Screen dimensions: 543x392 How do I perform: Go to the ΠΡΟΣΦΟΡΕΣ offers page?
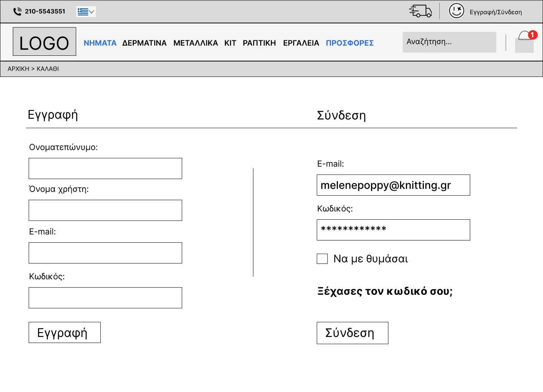(350, 43)
